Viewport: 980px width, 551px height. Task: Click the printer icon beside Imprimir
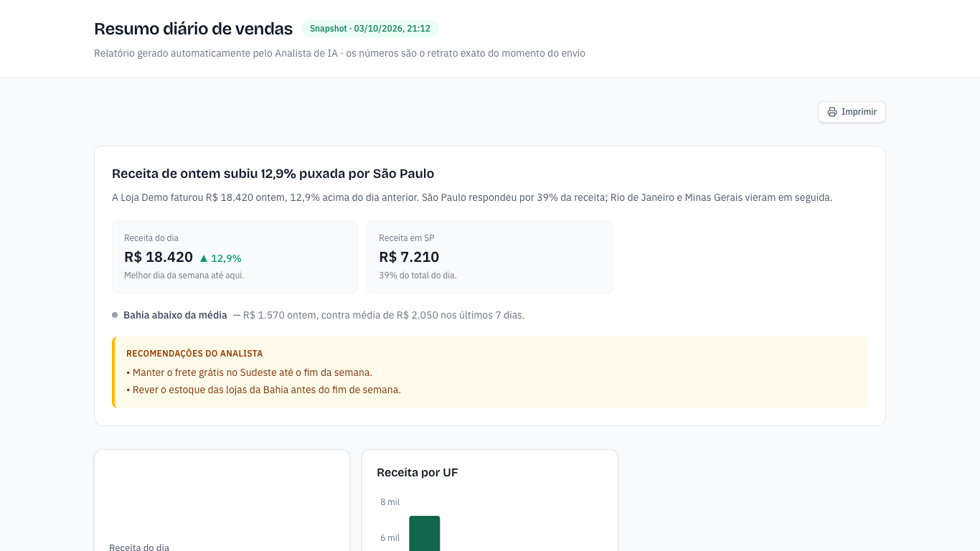832,112
